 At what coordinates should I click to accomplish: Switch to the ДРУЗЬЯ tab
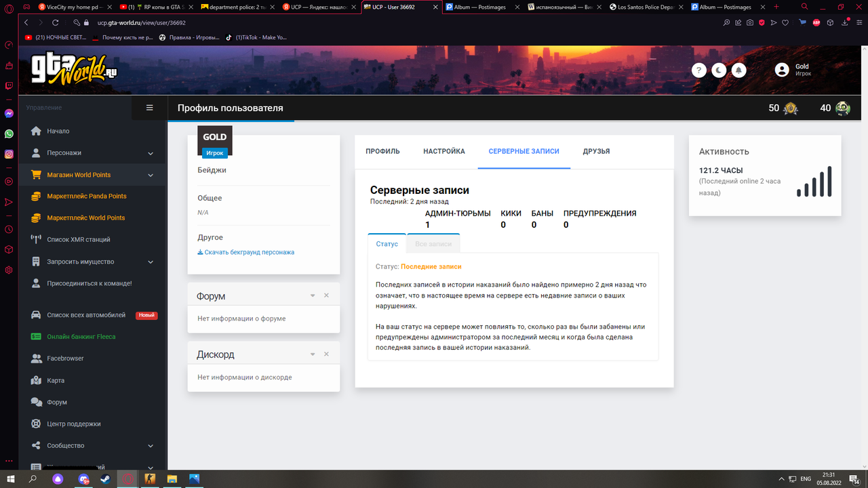click(596, 151)
